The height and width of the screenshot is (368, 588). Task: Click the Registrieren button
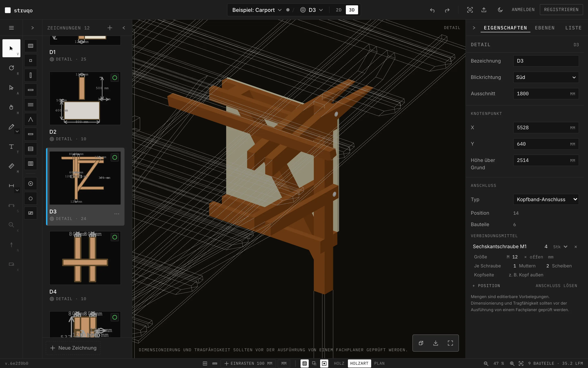(x=561, y=10)
